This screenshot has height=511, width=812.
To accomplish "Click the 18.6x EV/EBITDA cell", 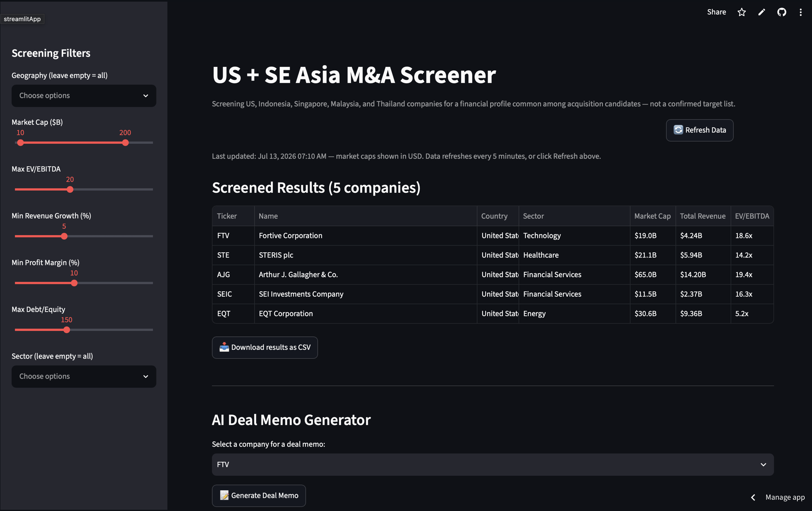I will pyautogui.click(x=752, y=236).
